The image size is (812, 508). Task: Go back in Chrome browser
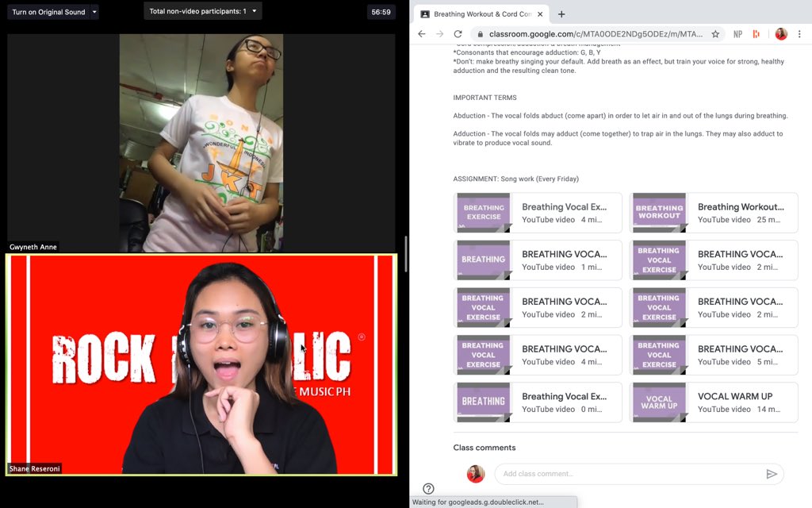(x=422, y=34)
